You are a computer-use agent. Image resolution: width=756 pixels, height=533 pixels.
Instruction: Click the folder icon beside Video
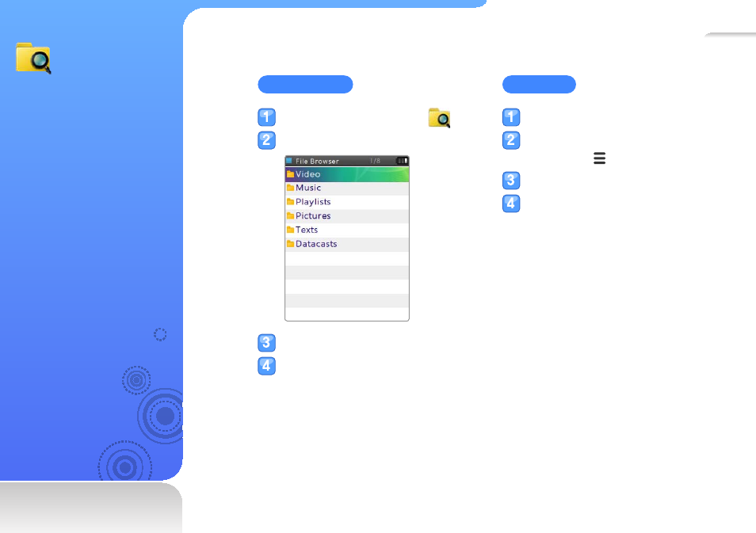pos(290,174)
